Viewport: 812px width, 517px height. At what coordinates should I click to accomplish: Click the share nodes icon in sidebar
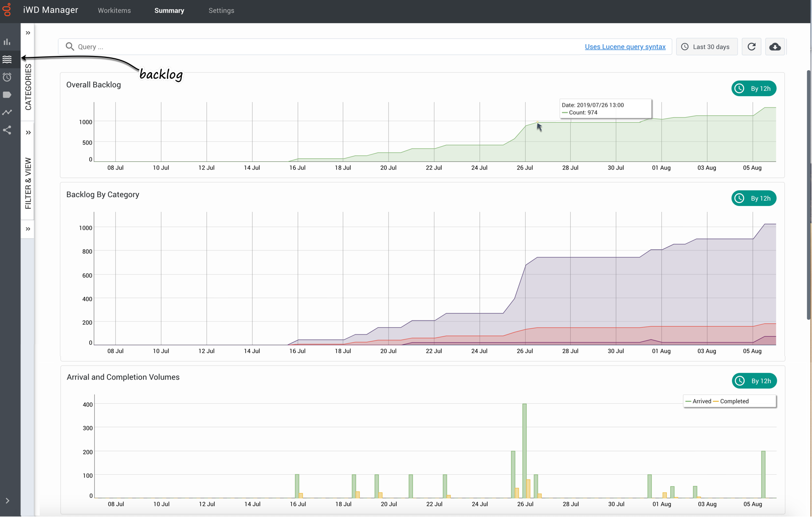click(x=7, y=130)
